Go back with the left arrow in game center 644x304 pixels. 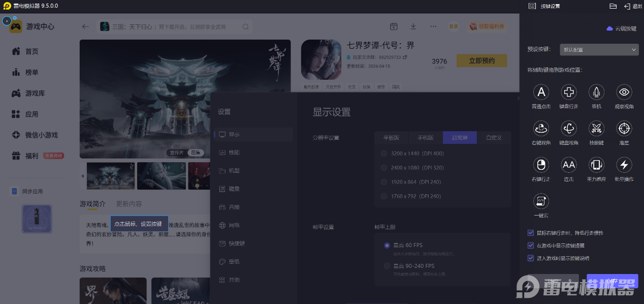(x=85, y=26)
